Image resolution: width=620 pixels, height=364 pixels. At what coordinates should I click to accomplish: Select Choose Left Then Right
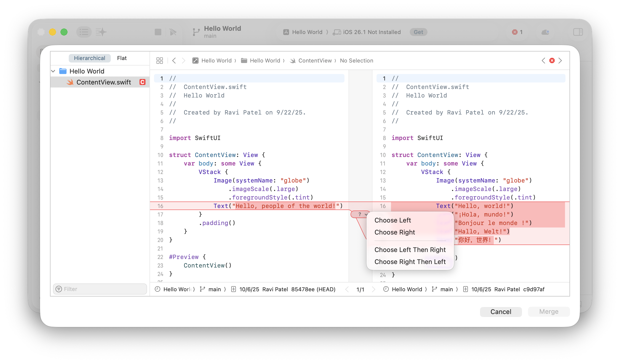click(x=410, y=250)
